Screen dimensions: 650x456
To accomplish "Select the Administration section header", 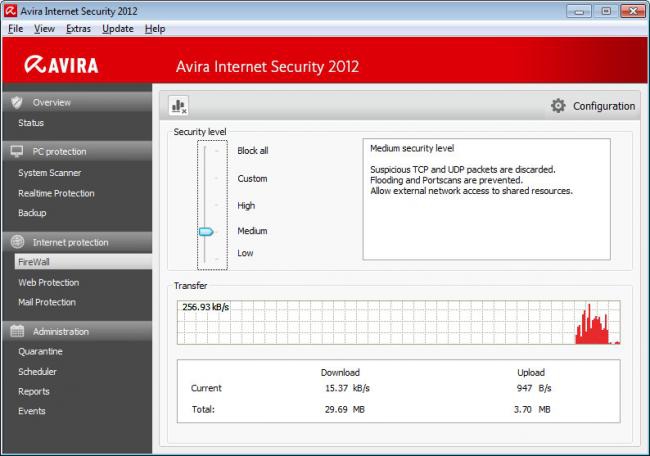I will point(77,331).
